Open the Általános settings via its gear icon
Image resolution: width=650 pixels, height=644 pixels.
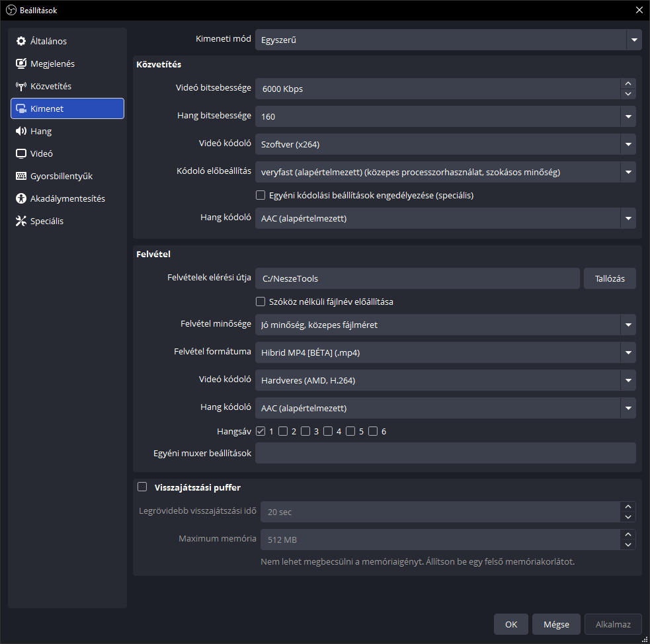tap(20, 41)
